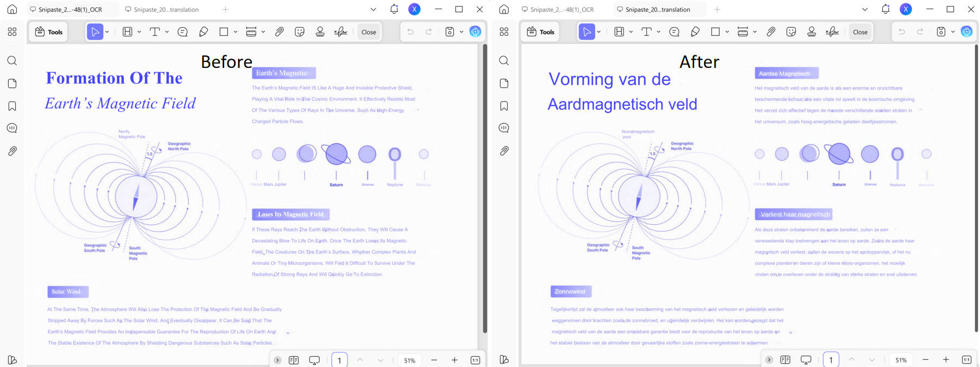The width and height of the screenshot is (980, 367).
Task: Click "Aardse Magnetisch" heading in right document
Action: click(784, 73)
